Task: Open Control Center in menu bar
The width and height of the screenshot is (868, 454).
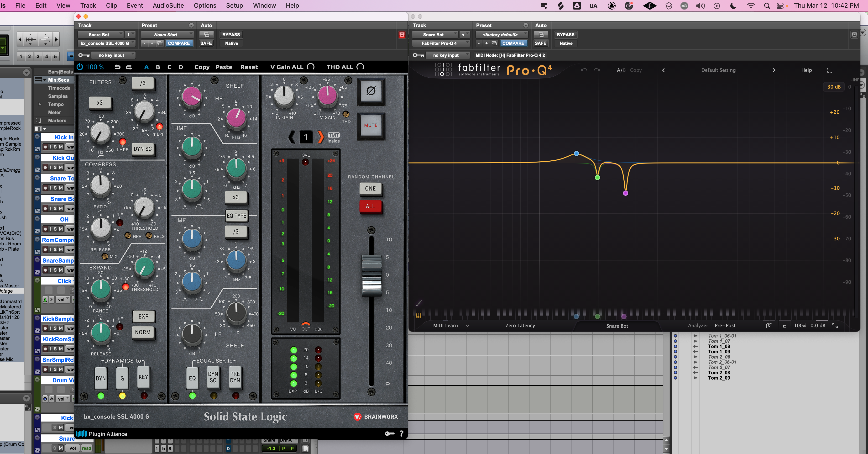Action: pyautogui.click(x=780, y=6)
